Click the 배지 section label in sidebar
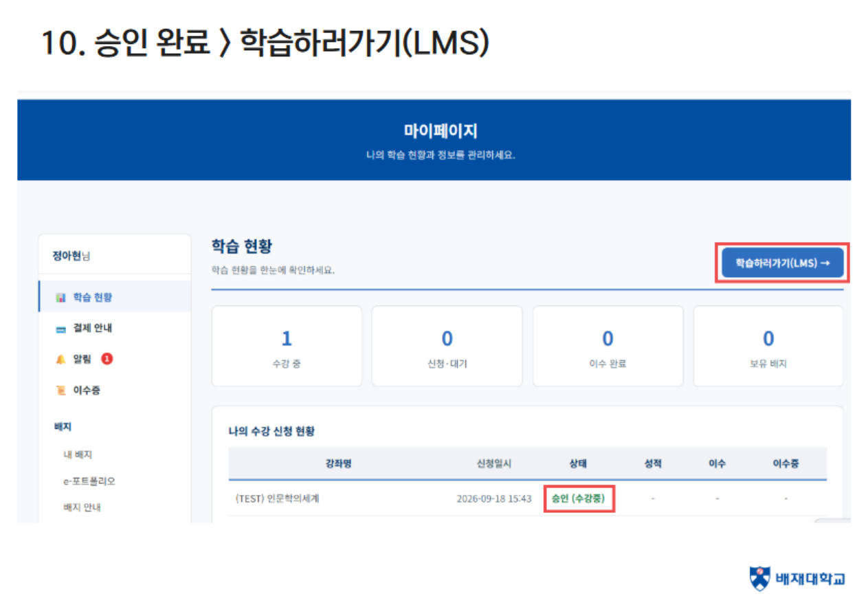The width and height of the screenshot is (868, 614). [x=63, y=426]
